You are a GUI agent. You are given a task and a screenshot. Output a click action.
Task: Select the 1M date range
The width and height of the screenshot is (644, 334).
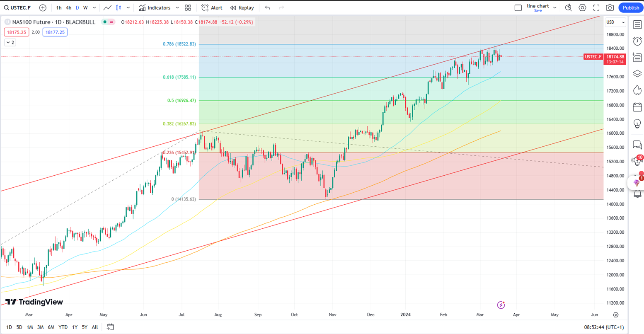point(30,327)
